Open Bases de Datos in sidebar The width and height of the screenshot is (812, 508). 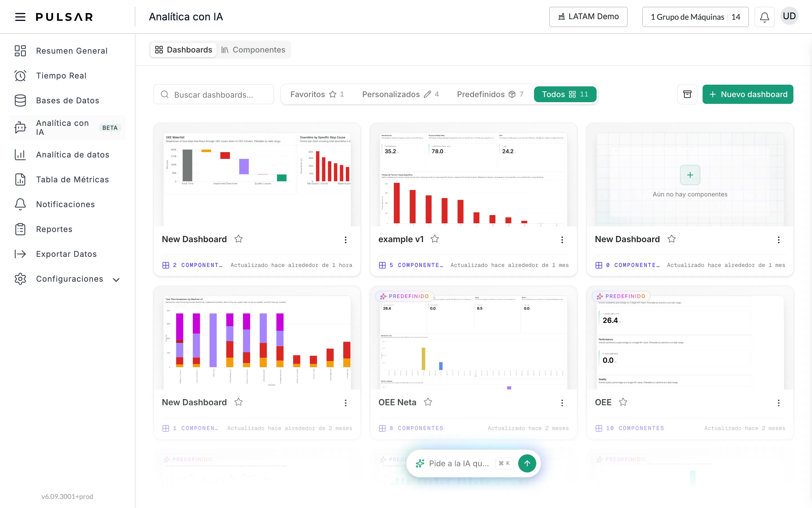pos(68,100)
